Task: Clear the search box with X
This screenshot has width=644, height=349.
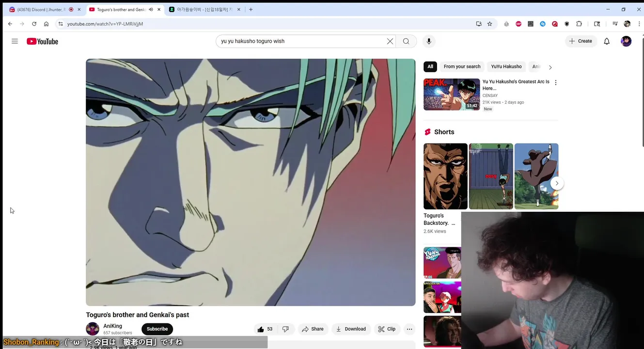Action: (x=390, y=41)
